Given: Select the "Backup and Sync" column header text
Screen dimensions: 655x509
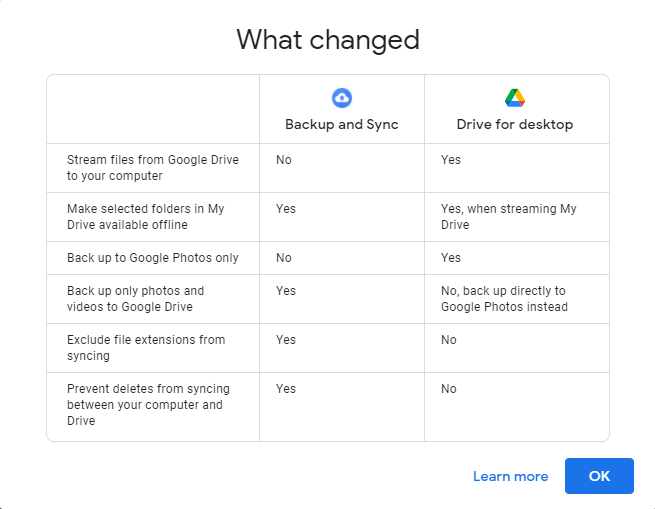Looking at the screenshot, I should (x=342, y=125).
